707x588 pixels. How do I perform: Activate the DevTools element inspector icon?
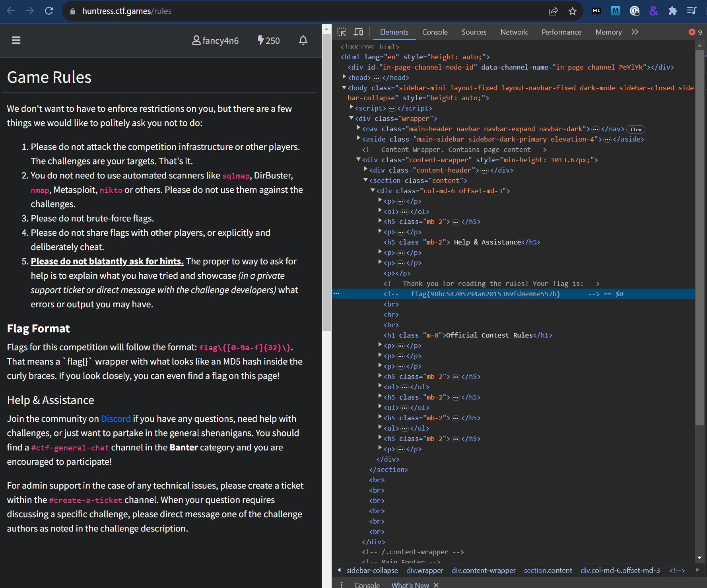pyautogui.click(x=342, y=32)
